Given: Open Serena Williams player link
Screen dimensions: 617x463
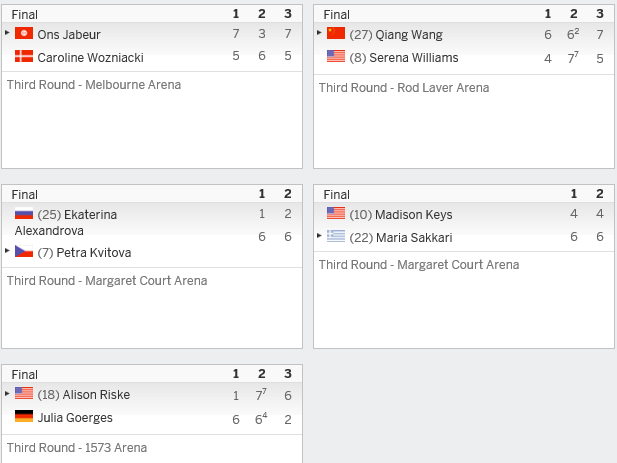Looking at the screenshot, I should 414,57.
